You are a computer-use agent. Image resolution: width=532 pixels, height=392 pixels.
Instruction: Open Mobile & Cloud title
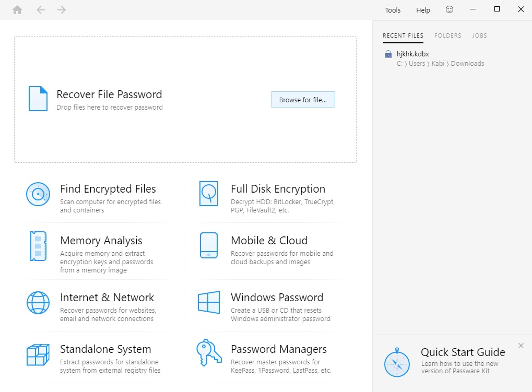269,241
